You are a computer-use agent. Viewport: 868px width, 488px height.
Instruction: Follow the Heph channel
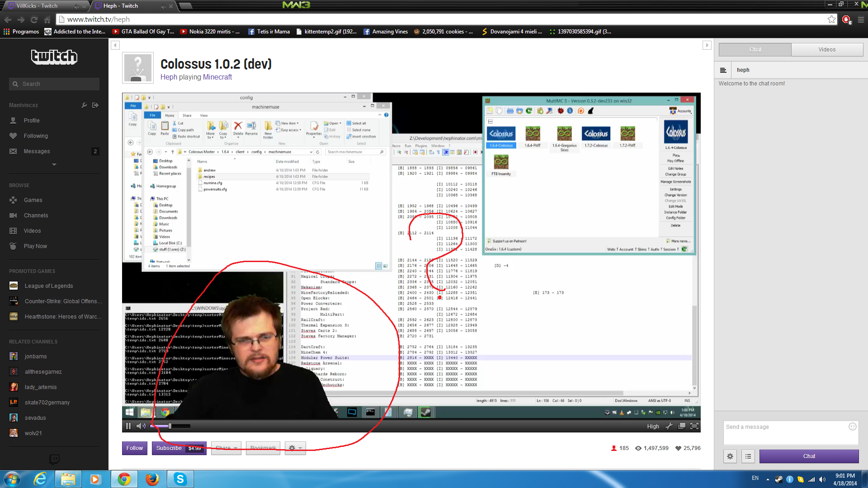(135, 448)
